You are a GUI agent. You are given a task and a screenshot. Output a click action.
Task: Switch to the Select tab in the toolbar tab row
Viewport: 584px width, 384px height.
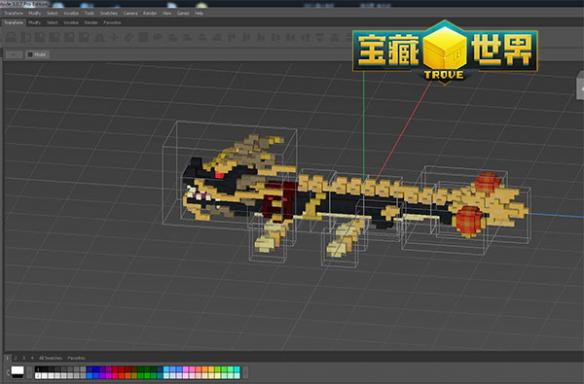(52, 23)
